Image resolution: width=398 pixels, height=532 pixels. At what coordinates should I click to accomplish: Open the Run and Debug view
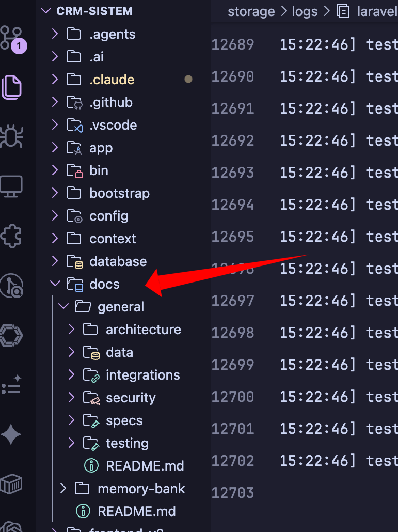tap(11, 137)
